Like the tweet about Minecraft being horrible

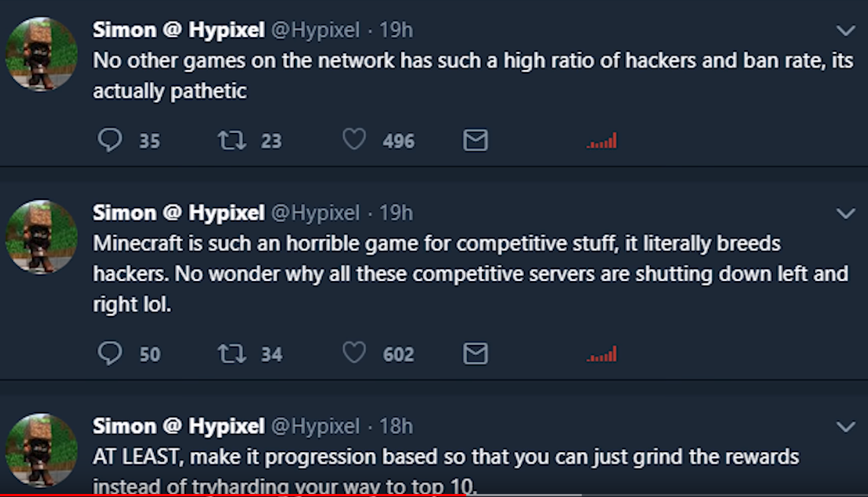(x=353, y=353)
